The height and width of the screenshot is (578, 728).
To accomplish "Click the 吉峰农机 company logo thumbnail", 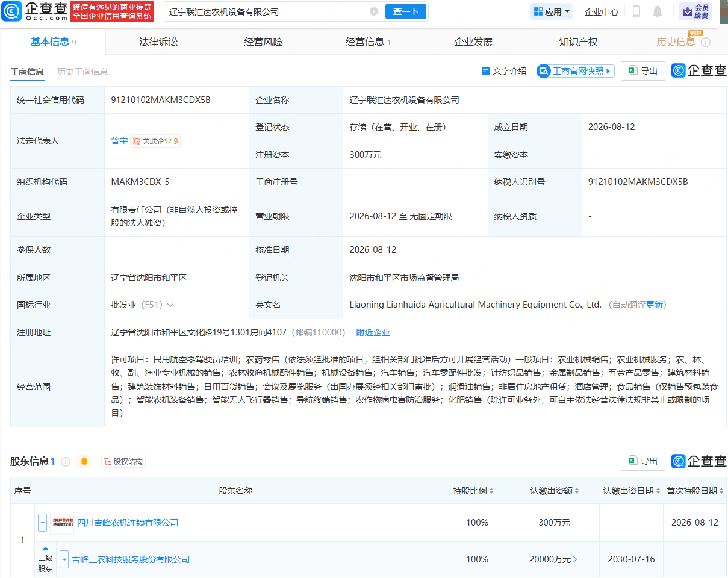I will pos(62,523).
